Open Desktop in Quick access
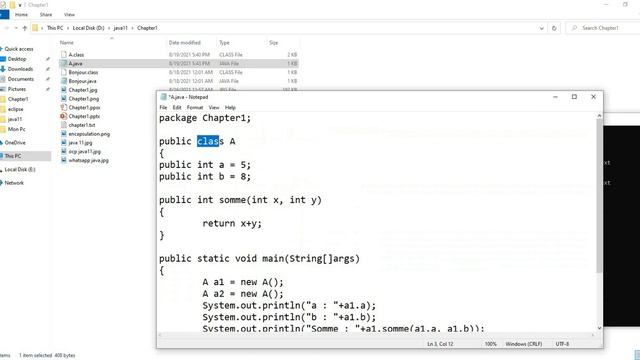The width and height of the screenshot is (640, 360). pos(17,59)
